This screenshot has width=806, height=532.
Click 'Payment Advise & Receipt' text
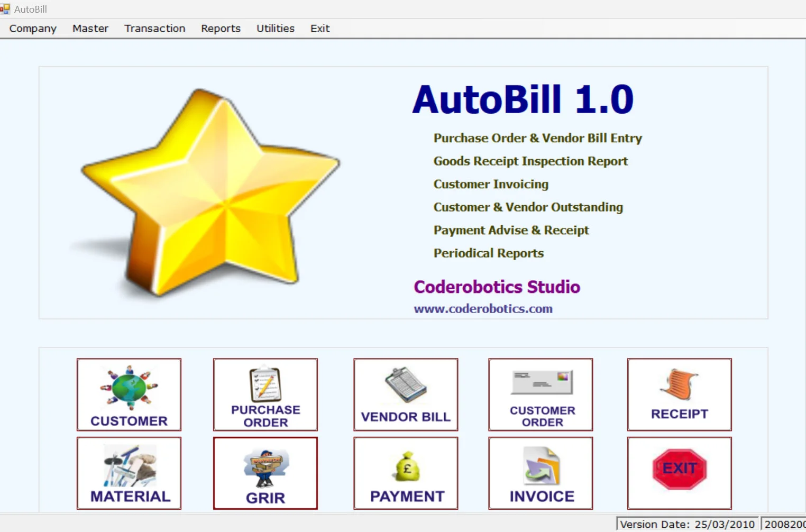pos(511,230)
